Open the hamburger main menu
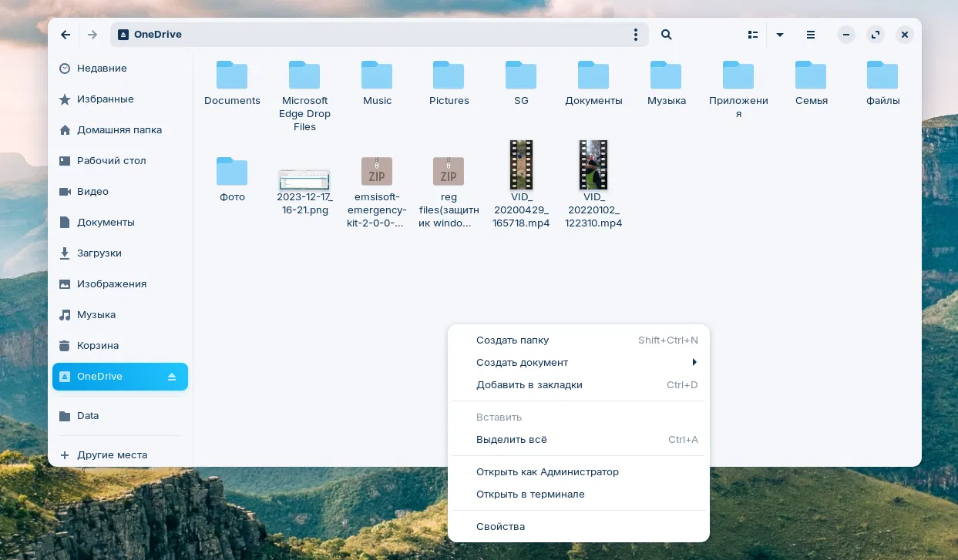The height and width of the screenshot is (560, 958). tap(811, 35)
